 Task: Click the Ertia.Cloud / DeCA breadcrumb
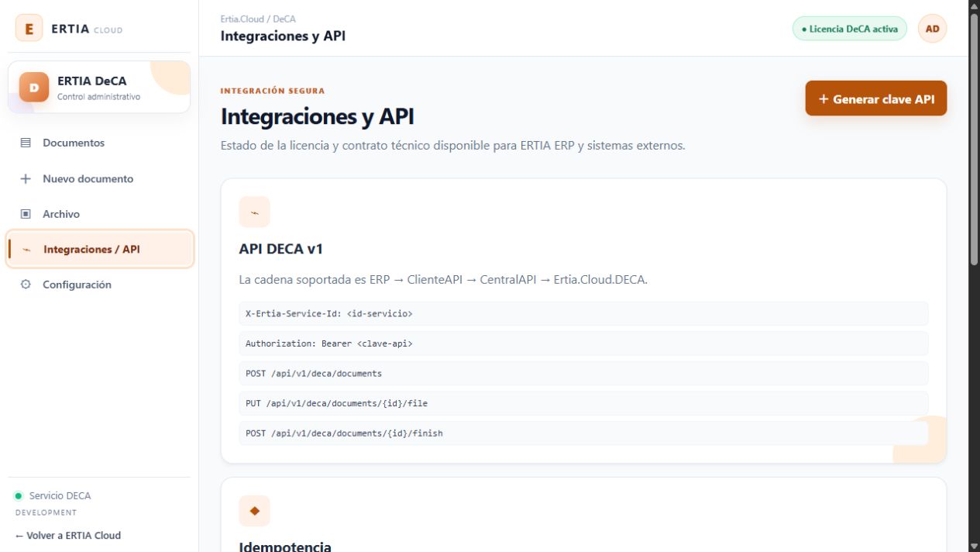(x=258, y=19)
